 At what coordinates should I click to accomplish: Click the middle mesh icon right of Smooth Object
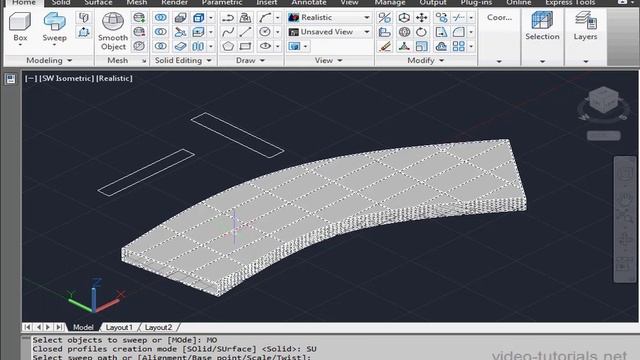coord(139,32)
